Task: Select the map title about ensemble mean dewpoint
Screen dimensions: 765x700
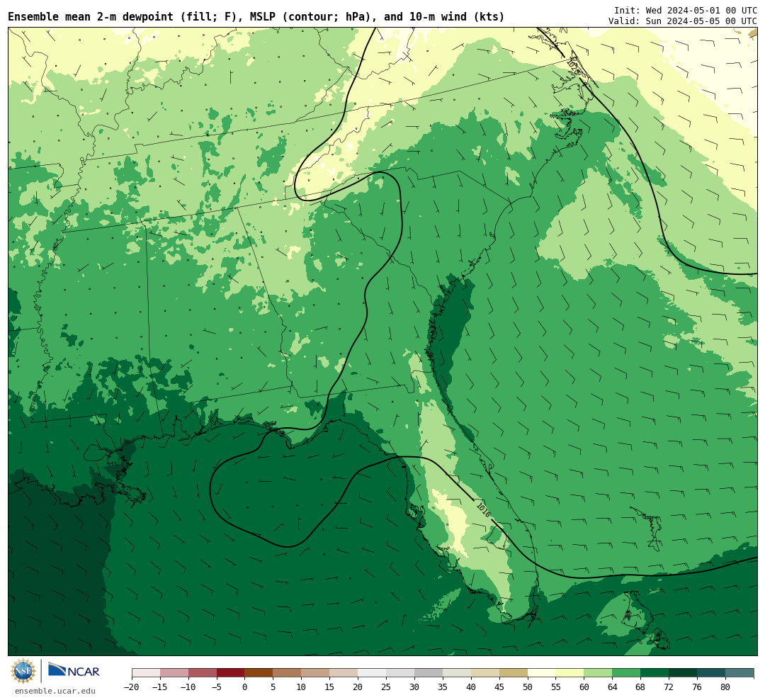Action: coord(256,17)
